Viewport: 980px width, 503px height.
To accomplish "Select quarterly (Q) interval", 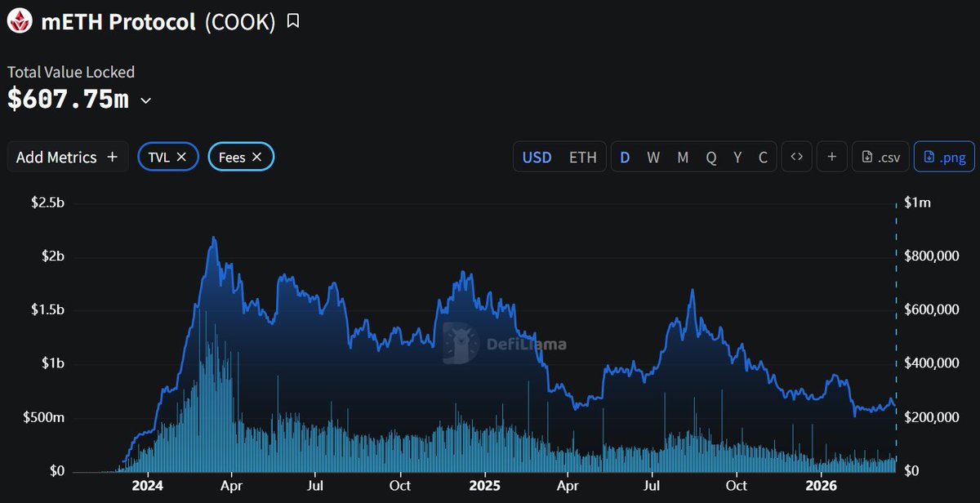I will [x=711, y=157].
